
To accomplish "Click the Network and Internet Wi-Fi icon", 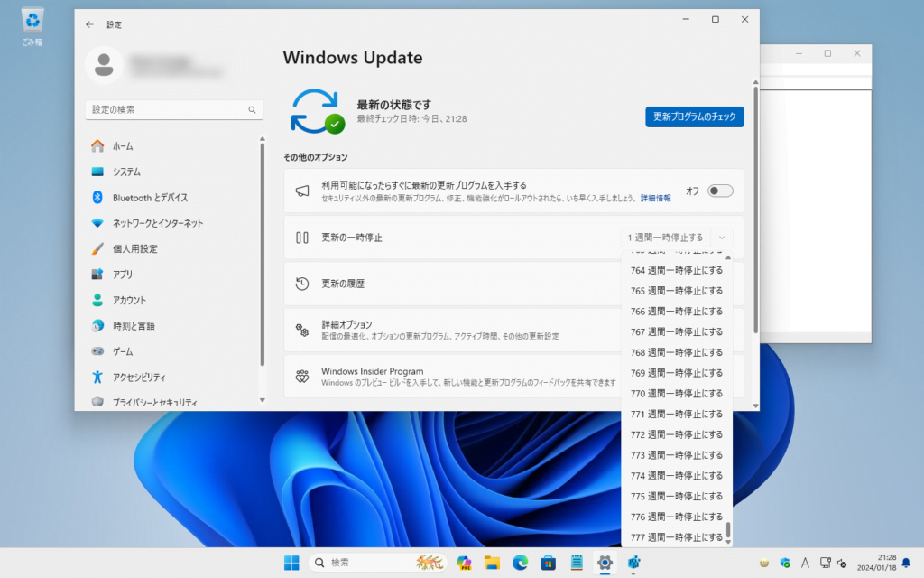I will pos(97,223).
